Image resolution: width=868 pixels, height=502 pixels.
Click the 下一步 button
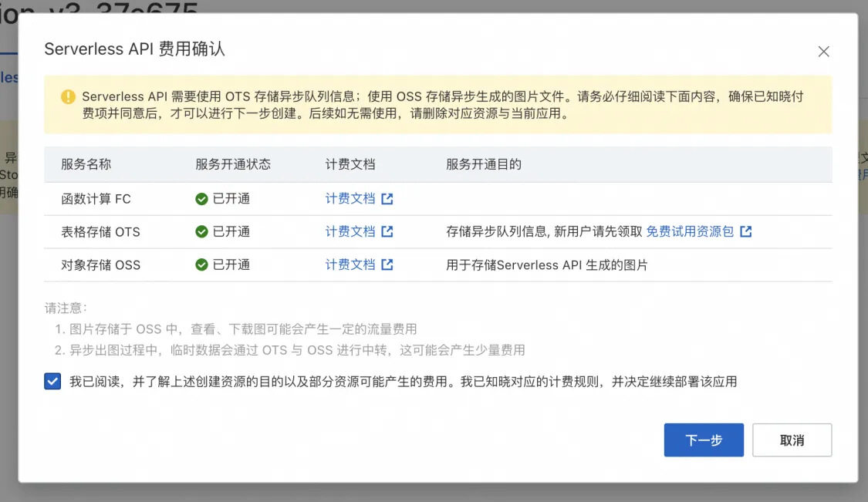coord(703,440)
